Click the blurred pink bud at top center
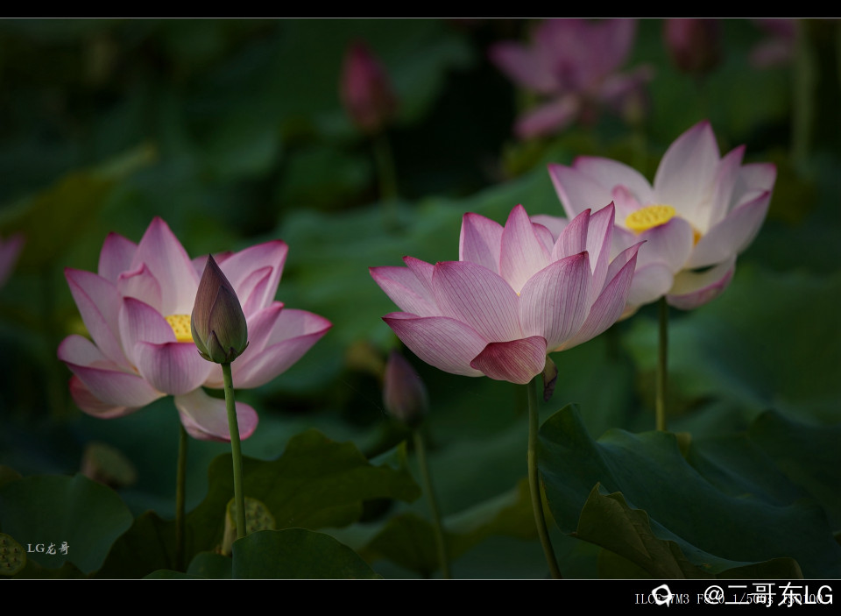841x616 pixels. tap(365, 88)
